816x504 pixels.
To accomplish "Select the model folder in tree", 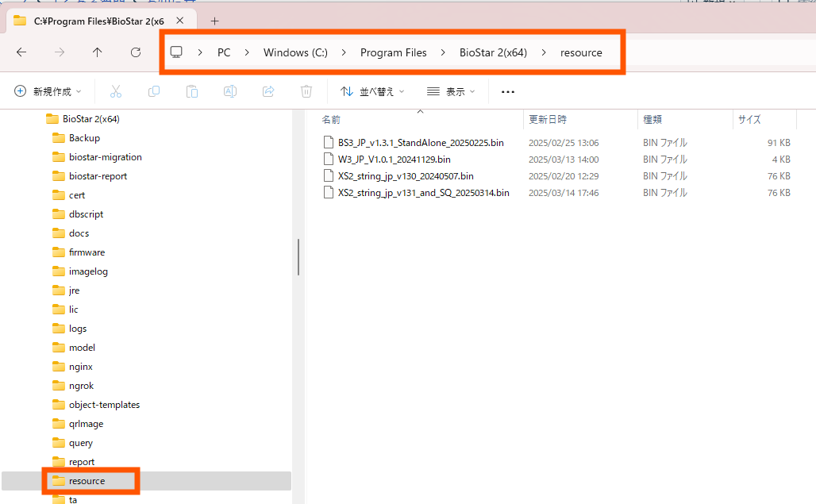I will [x=83, y=348].
